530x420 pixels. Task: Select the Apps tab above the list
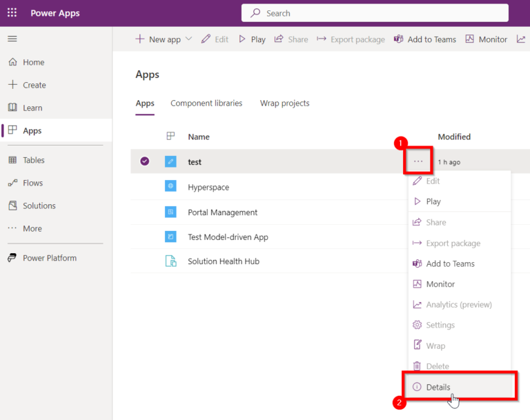pyautogui.click(x=145, y=103)
